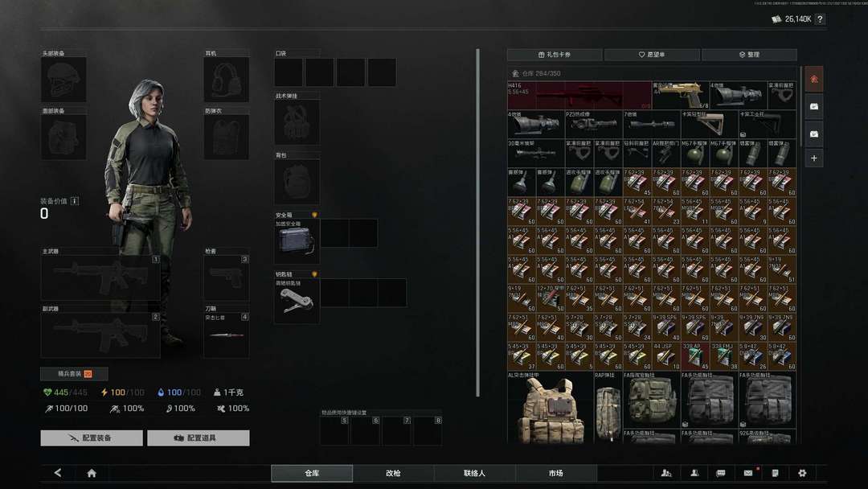Viewport: 868px width, 489px height.
Task: Select the gold pistol showing 6/8
Action: click(x=681, y=95)
